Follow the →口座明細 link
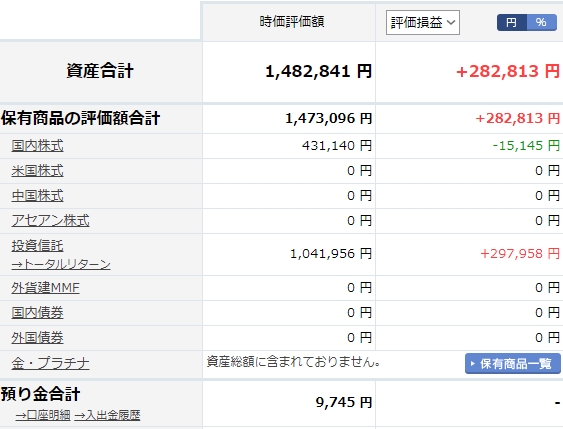Viewport: 563px width, 429px height. click(x=43, y=415)
